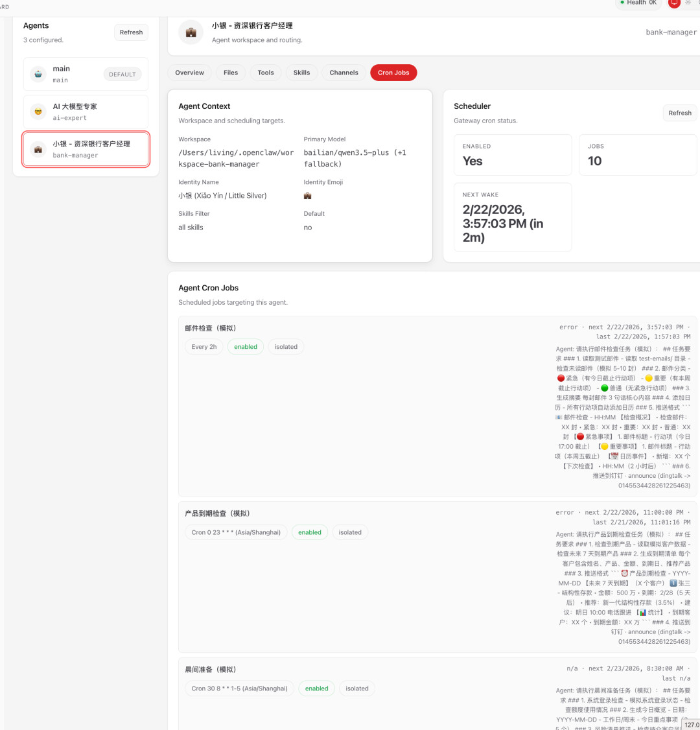Select the AI 大模型专家 agent entry
This screenshot has height=730, width=700.
86,112
